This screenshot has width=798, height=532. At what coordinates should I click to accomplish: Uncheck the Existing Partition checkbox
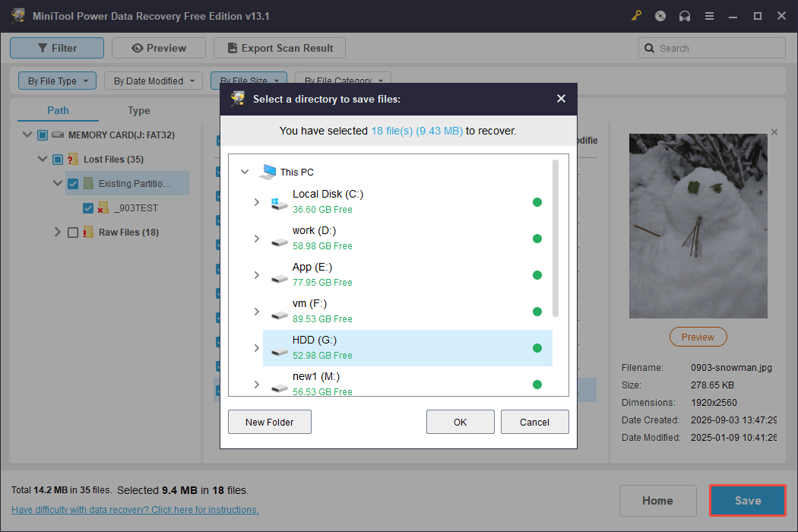tap(73, 184)
